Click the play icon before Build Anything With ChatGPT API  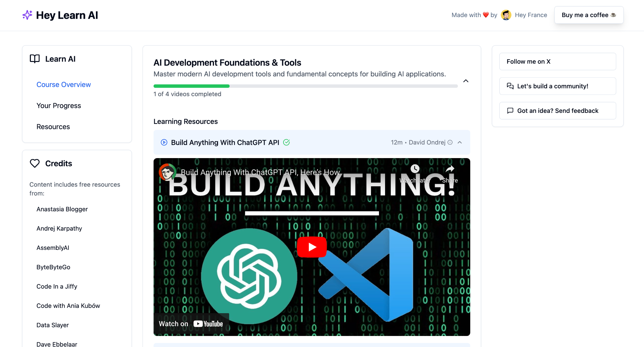[164, 142]
